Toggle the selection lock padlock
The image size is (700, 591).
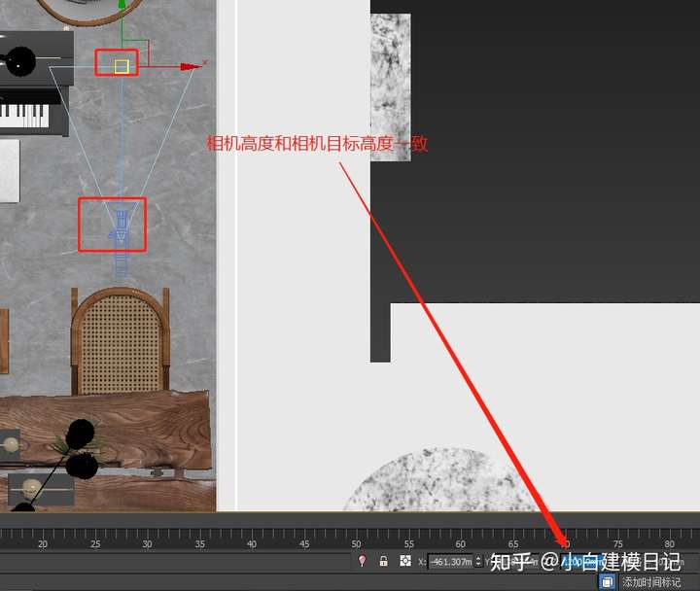[383, 561]
